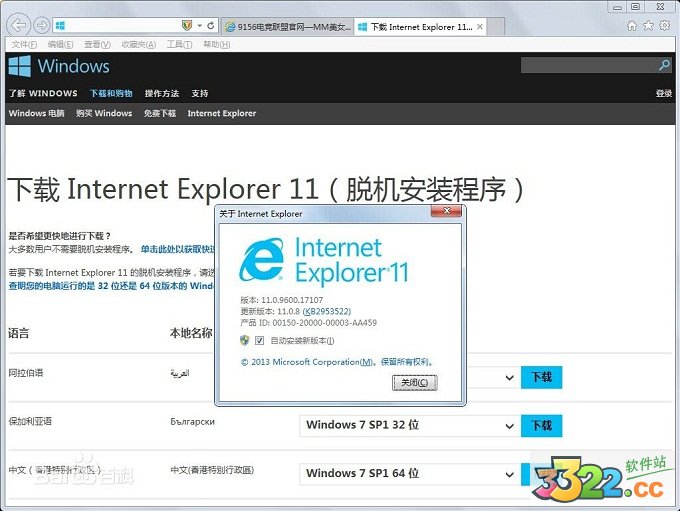Expand the Windows 7 SP1 64 位 dropdown

[x=410, y=474]
